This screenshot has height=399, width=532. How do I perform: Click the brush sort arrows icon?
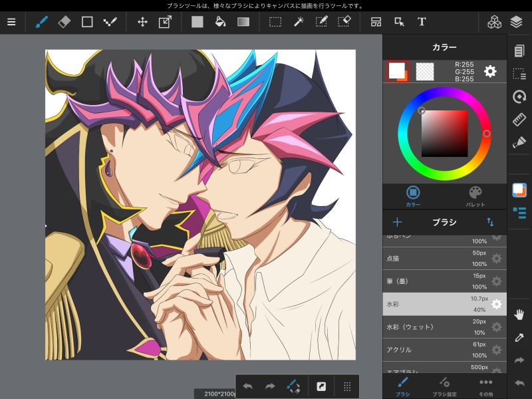coord(490,222)
